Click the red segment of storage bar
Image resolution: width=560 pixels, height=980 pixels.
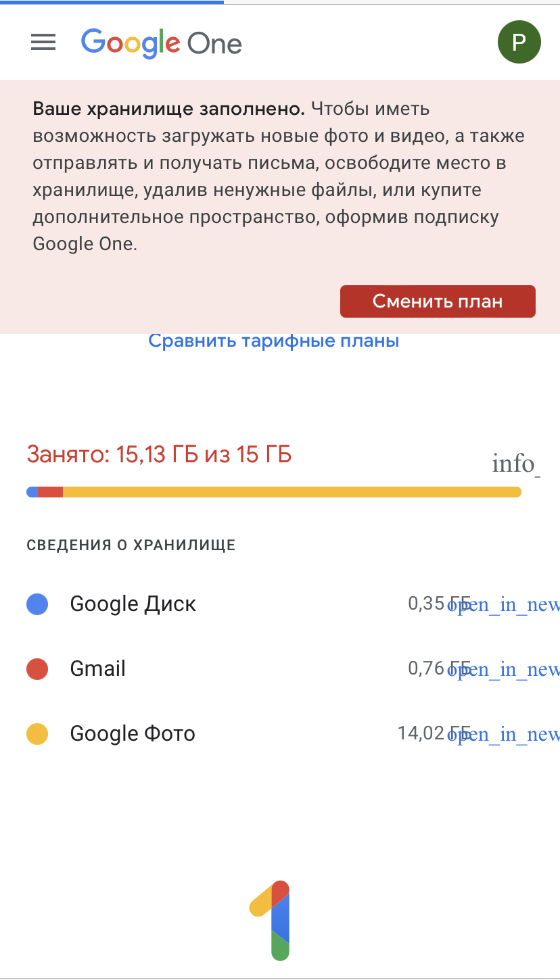click(50, 492)
